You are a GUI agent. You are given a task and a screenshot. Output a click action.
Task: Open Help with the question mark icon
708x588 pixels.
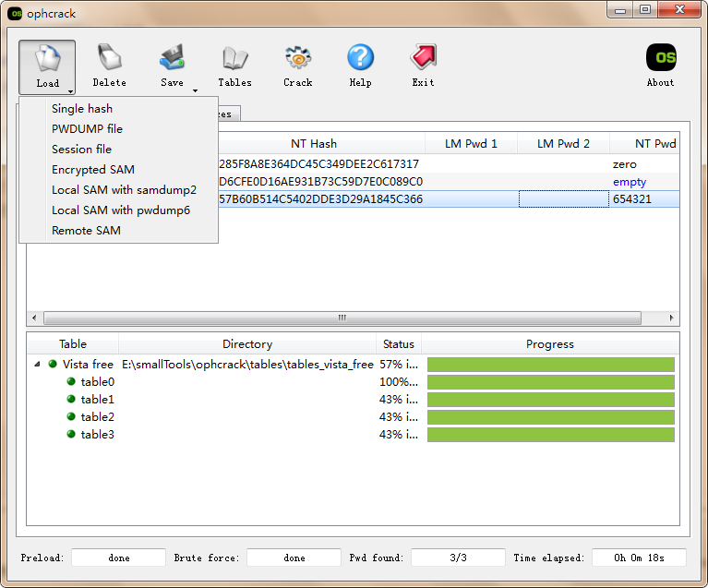(360, 58)
